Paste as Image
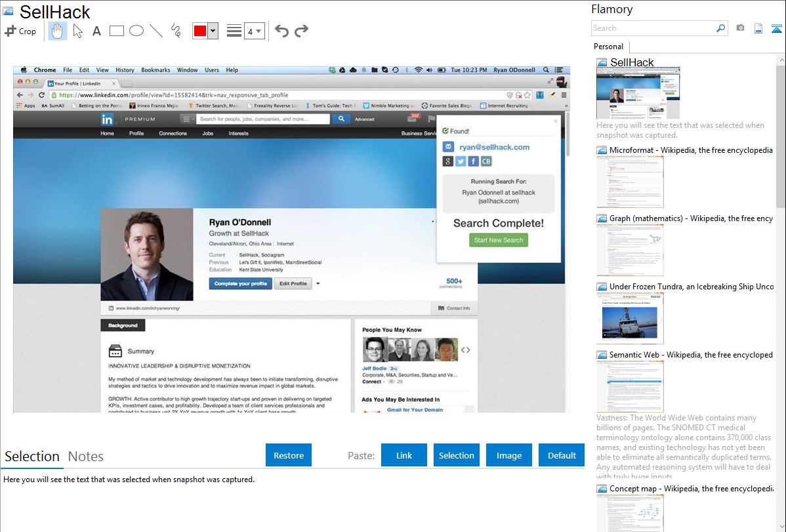 click(x=508, y=455)
